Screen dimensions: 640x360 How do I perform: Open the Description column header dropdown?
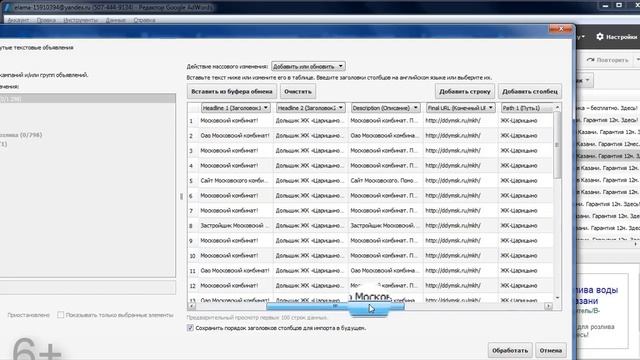click(386, 108)
